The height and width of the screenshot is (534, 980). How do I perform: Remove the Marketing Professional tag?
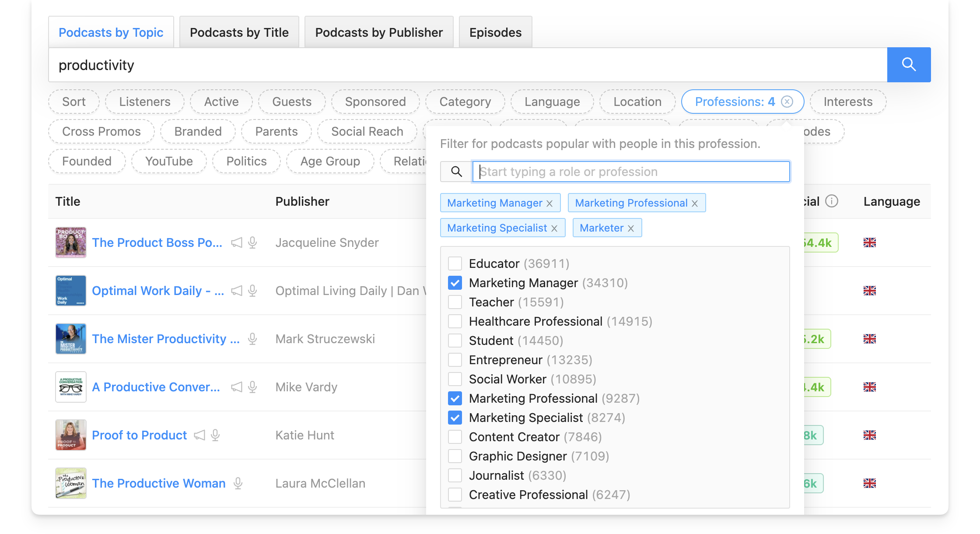click(695, 204)
